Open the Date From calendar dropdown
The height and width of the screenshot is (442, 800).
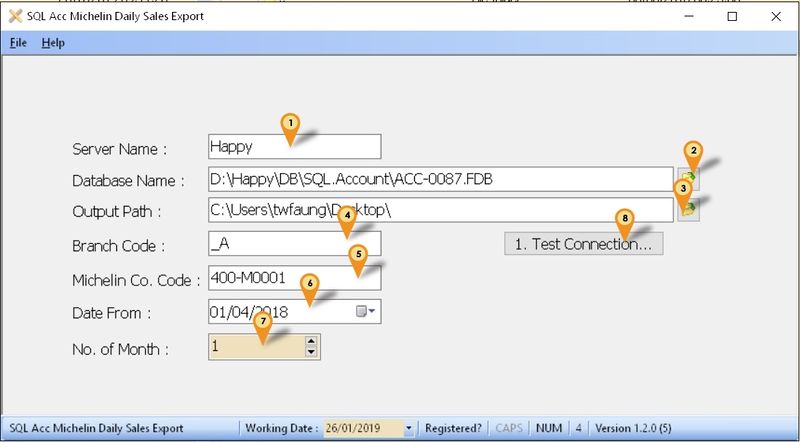[x=368, y=312]
